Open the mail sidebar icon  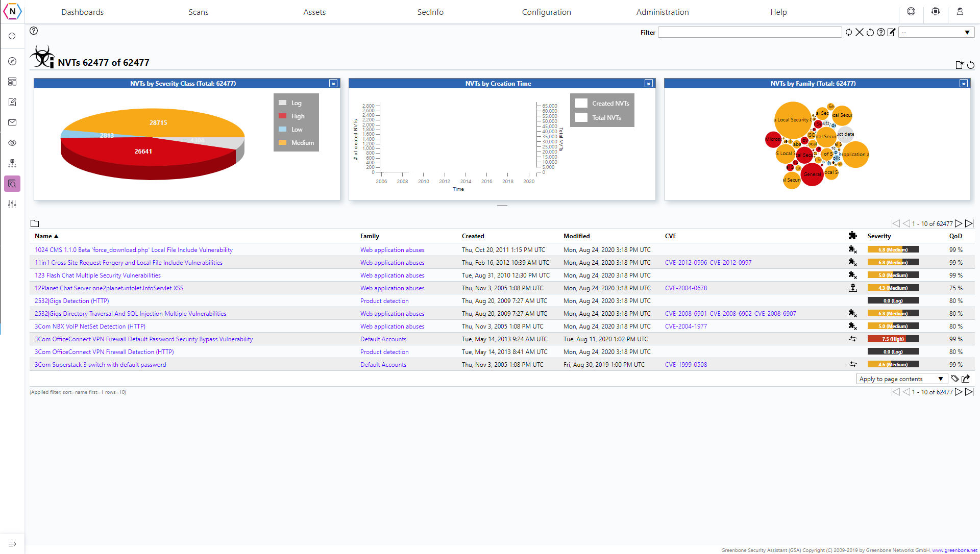[x=12, y=122]
